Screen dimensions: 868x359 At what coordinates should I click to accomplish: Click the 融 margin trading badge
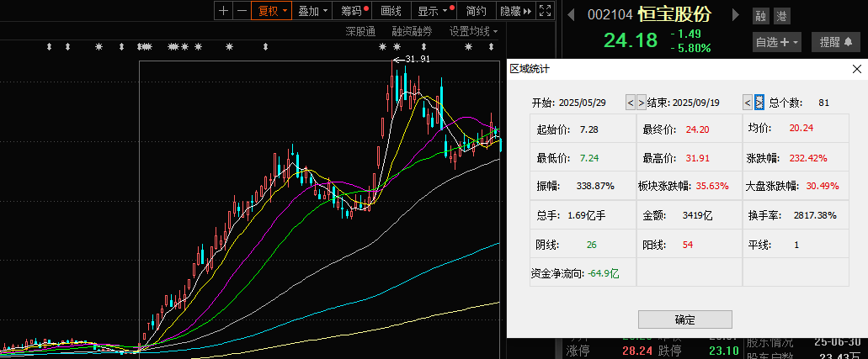point(761,16)
